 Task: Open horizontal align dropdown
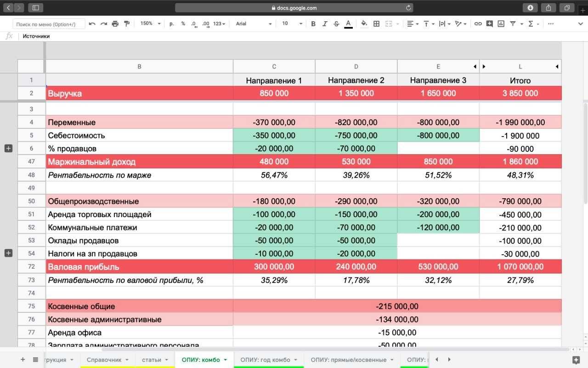(413, 23)
